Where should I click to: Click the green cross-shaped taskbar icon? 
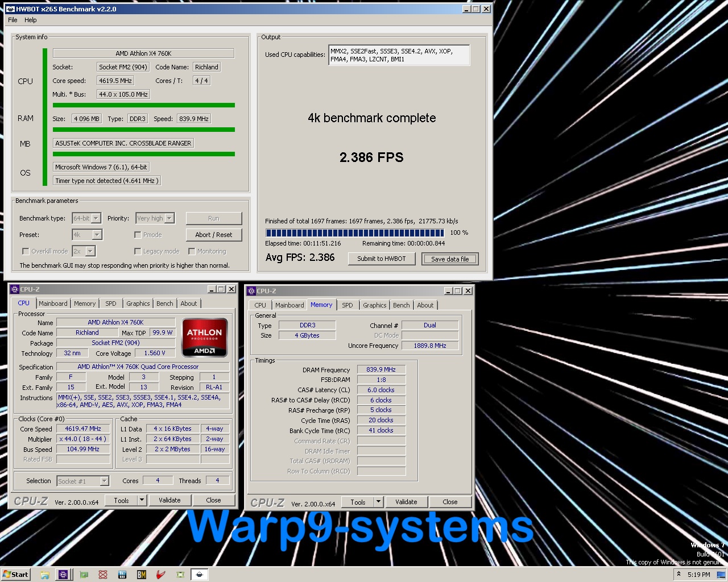click(180, 575)
